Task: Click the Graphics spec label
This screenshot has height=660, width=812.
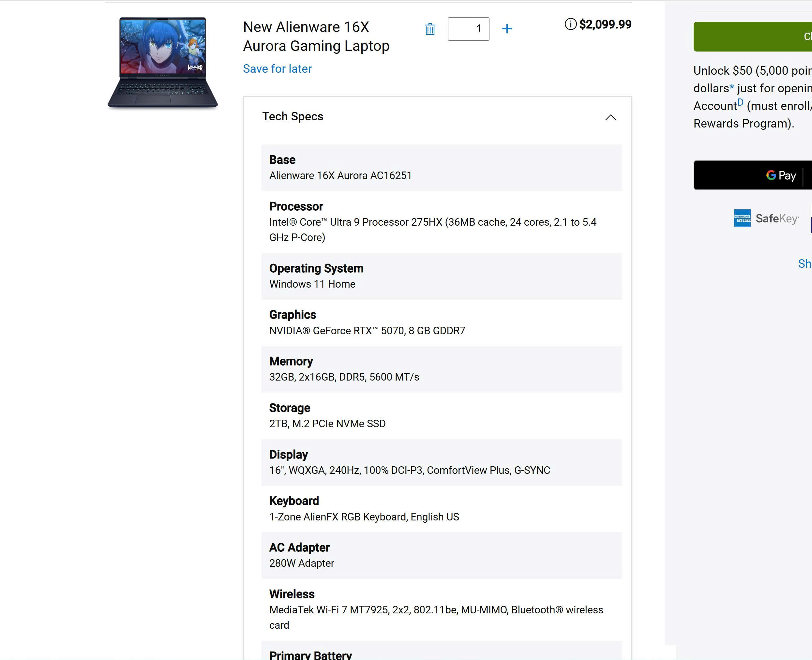Action: (292, 315)
